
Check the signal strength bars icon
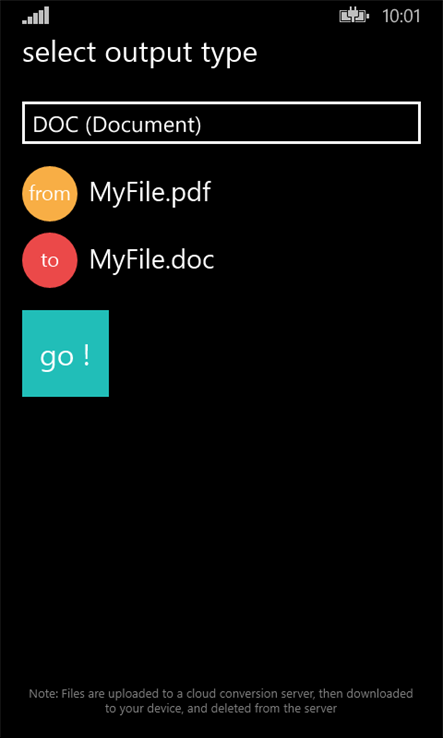(x=36, y=16)
